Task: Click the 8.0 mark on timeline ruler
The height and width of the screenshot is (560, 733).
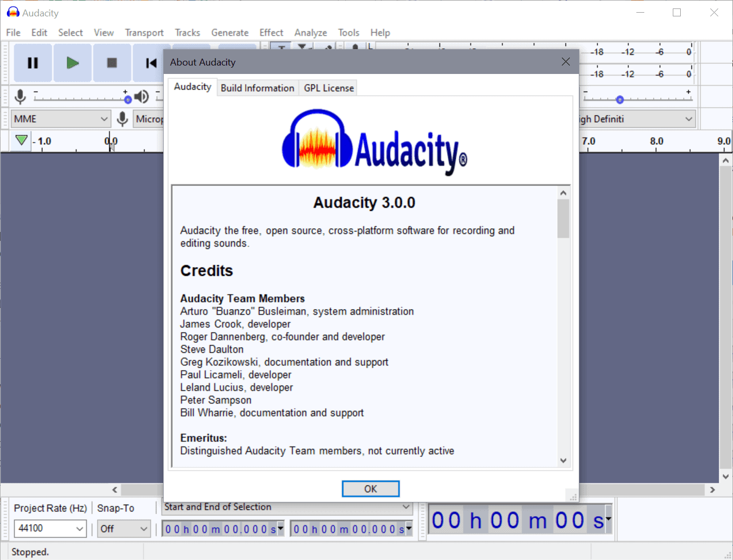Action: click(656, 141)
